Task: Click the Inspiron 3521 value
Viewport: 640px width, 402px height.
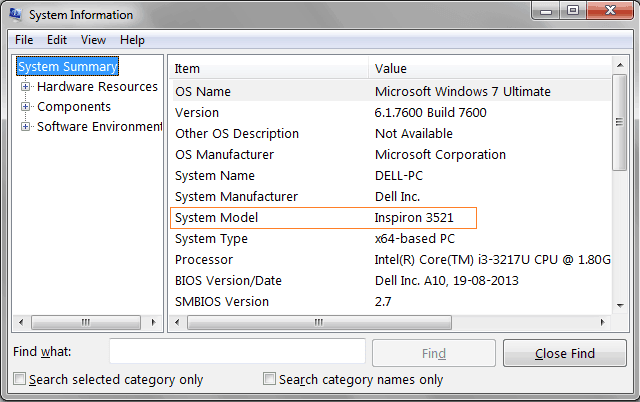Action: (414, 218)
